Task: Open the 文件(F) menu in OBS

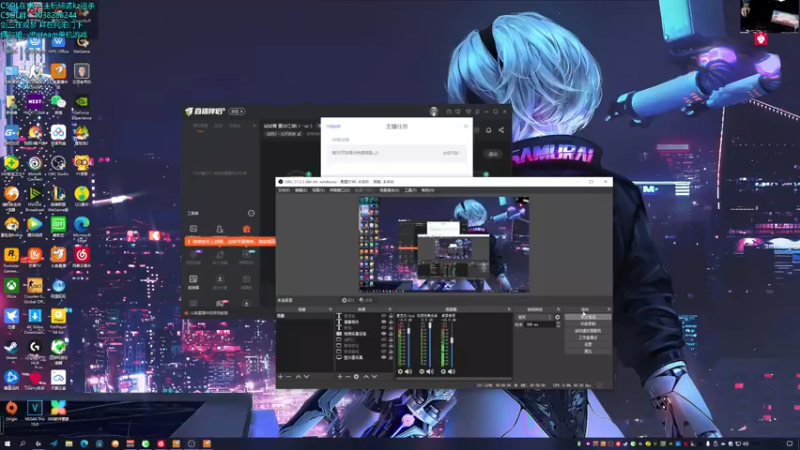Action: 284,190
